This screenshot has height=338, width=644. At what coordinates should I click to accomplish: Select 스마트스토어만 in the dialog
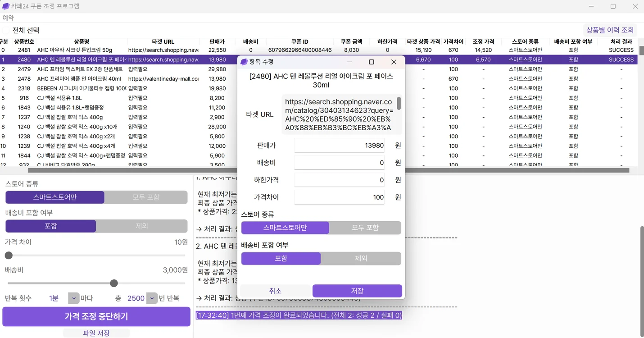[285, 228]
